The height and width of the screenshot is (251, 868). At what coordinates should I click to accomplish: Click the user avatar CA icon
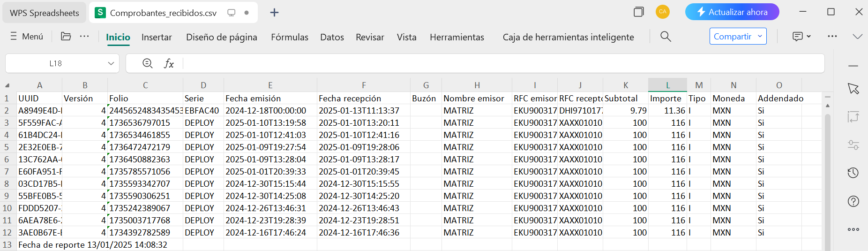662,12
